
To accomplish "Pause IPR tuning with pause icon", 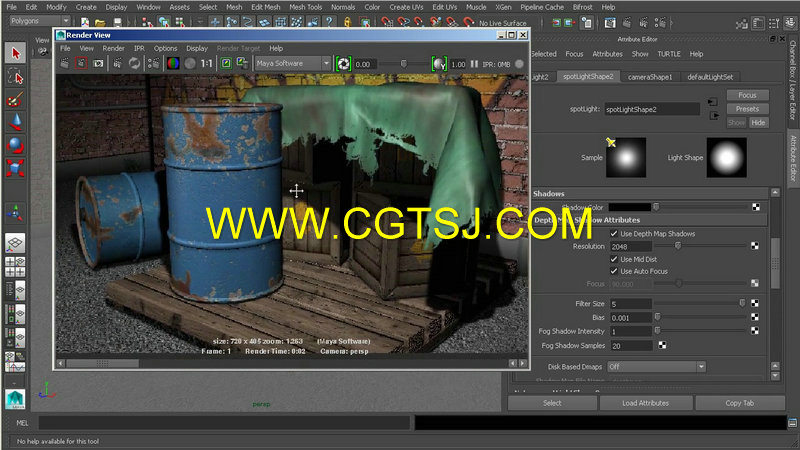I will (x=474, y=64).
